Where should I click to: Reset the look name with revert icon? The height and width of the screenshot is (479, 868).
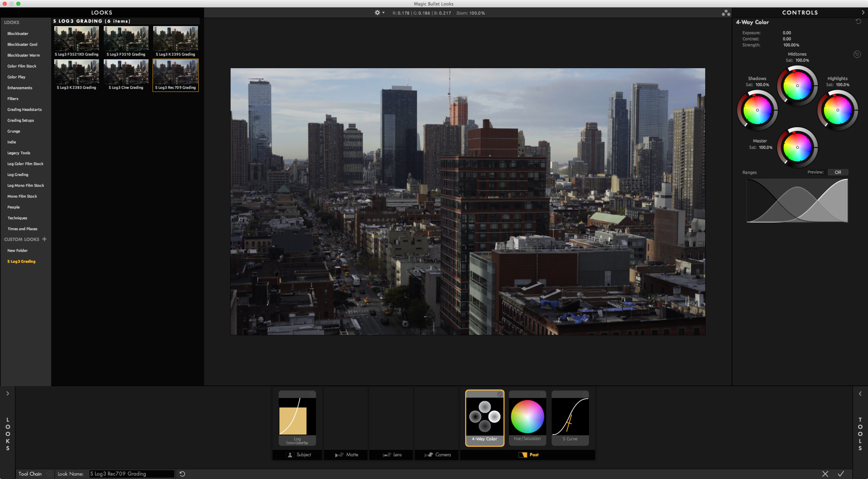coord(182,474)
